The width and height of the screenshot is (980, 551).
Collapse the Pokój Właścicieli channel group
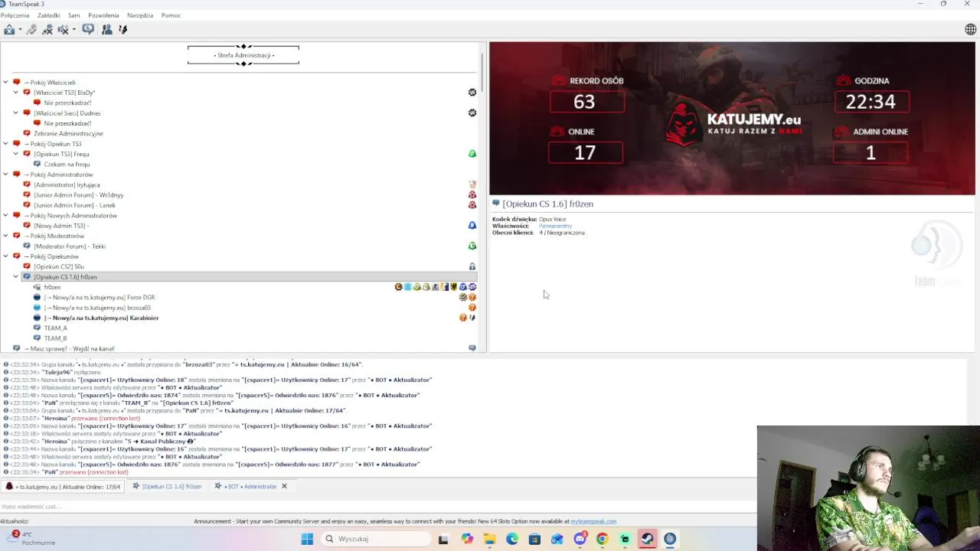(x=5, y=82)
